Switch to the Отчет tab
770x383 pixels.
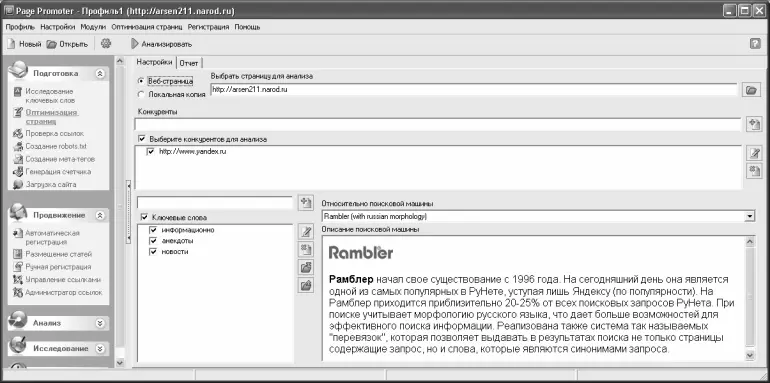[189, 63]
